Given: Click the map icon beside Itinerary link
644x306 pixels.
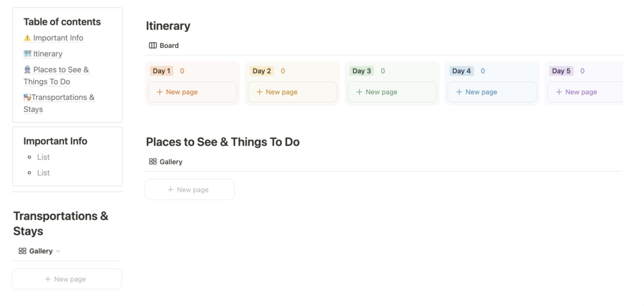Looking at the screenshot, I should [x=27, y=54].
